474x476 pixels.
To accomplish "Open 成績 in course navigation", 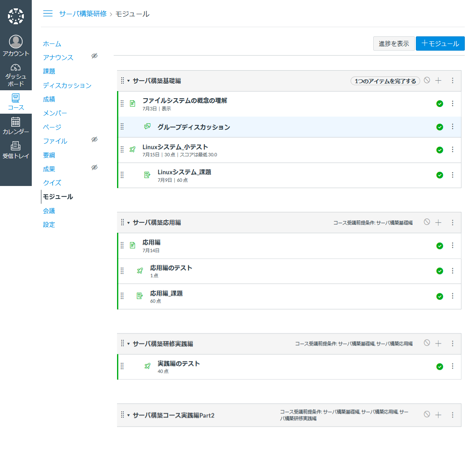I will click(49, 99).
